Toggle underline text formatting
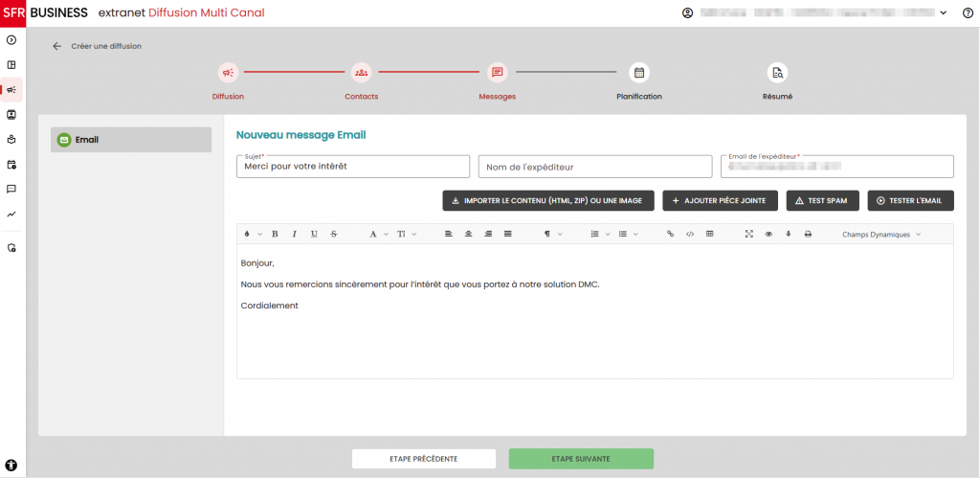The height and width of the screenshot is (478, 980). [314, 234]
